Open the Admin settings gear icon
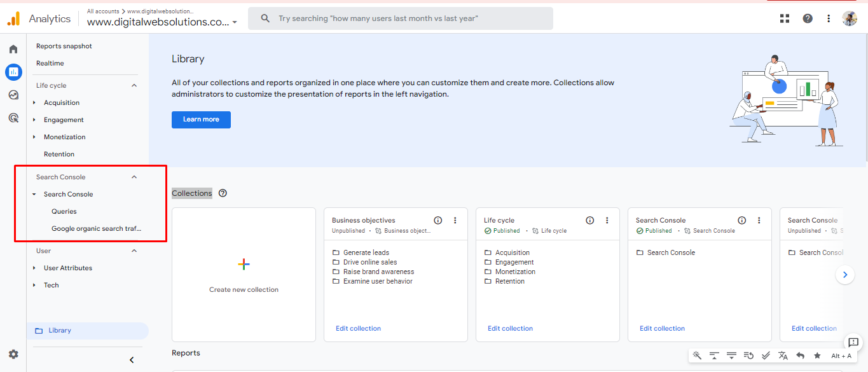The width and height of the screenshot is (868, 372). point(13,354)
